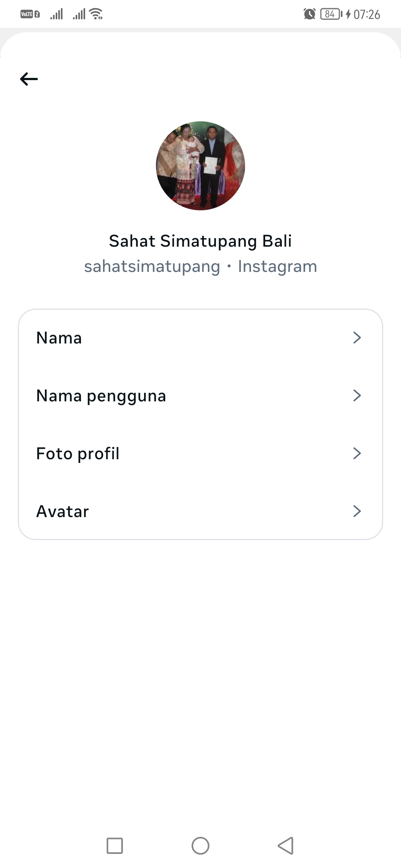Tap chevron next to Foto profil
Image resolution: width=401 pixels, height=868 pixels.
coord(357,454)
